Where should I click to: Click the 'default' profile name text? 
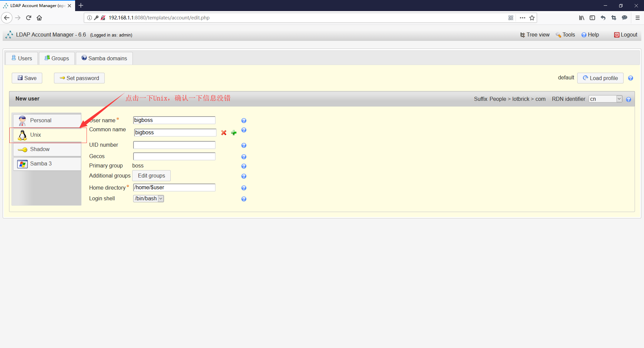click(566, 78)
